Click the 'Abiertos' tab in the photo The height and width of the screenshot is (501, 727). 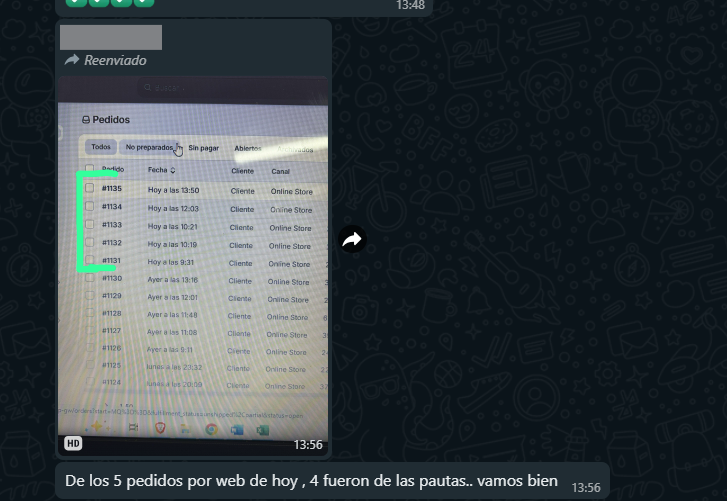[x=248, y=149]
